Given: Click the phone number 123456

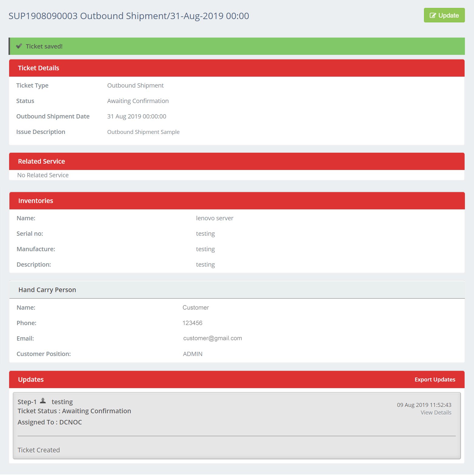Looking at the screenshot, I should [x=192, y=323].
